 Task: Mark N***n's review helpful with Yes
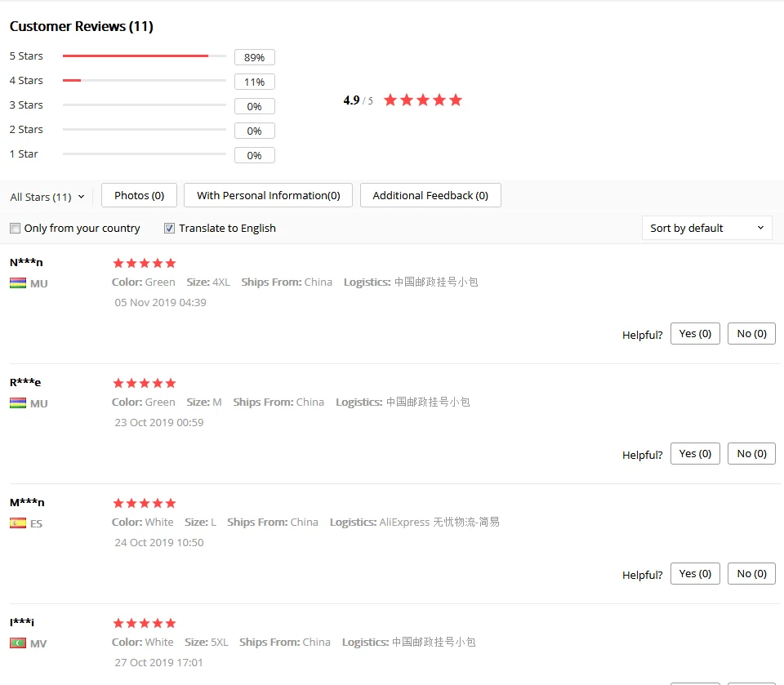695,333
